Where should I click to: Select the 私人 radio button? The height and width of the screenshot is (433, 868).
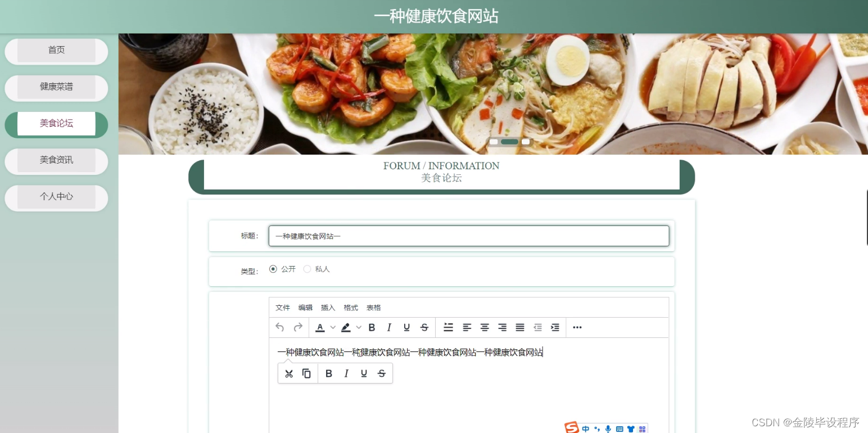click(x=307, y=269)
